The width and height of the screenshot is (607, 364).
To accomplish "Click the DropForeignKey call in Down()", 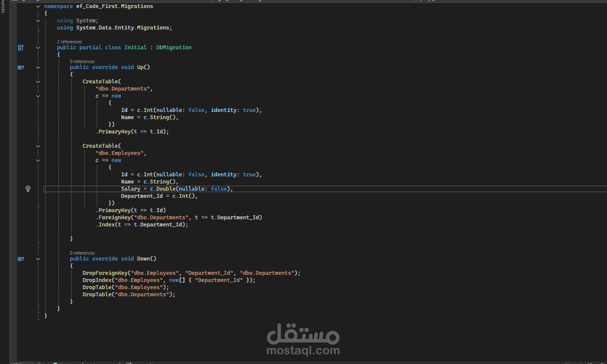I will coord(105,273).
